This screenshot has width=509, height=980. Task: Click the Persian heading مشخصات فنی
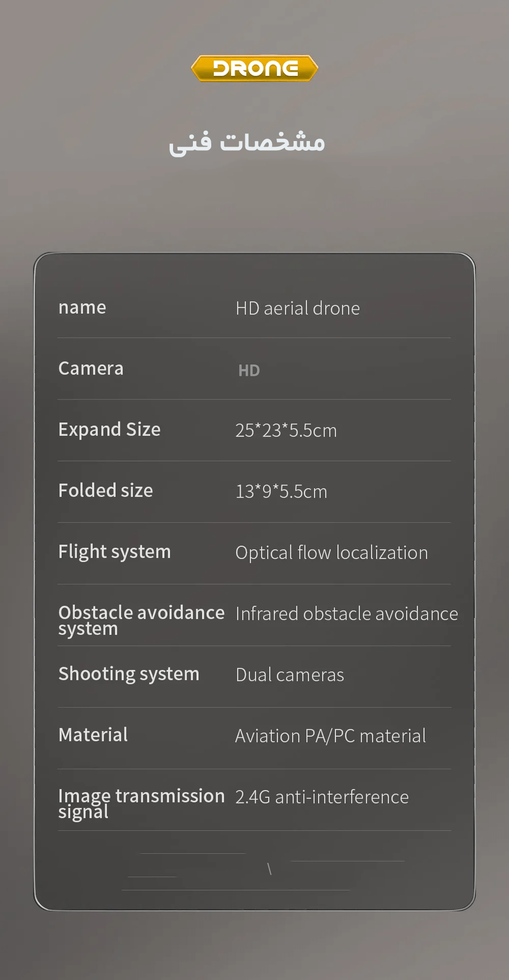[x=247, y=143]
